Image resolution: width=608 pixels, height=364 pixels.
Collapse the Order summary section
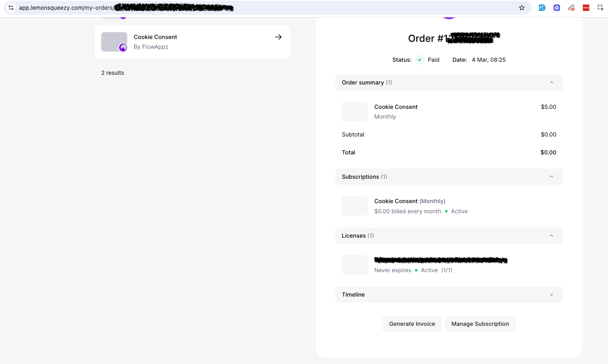point(552,82)
